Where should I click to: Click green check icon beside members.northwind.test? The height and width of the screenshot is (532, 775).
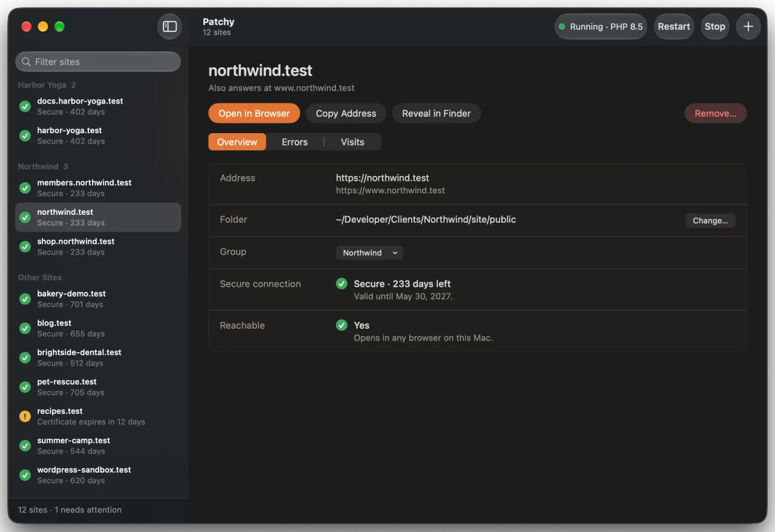pyautogui.click(x=25, y=188)
